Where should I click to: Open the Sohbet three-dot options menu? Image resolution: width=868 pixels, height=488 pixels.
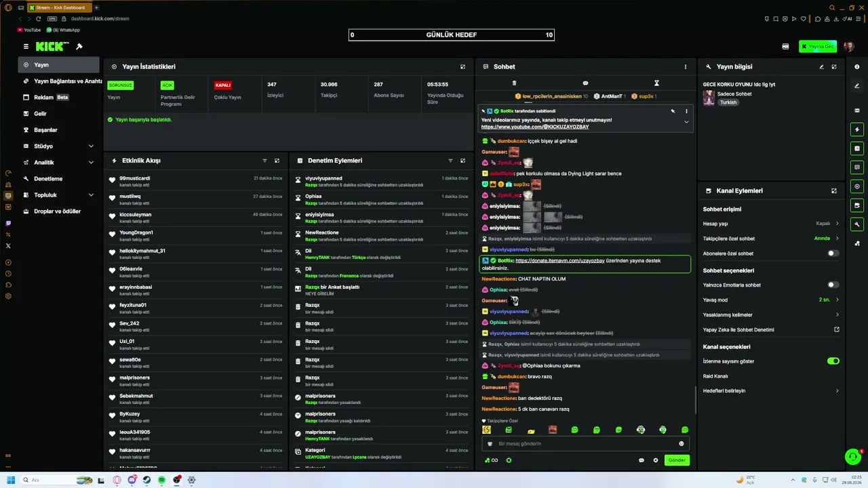point(686,66)
